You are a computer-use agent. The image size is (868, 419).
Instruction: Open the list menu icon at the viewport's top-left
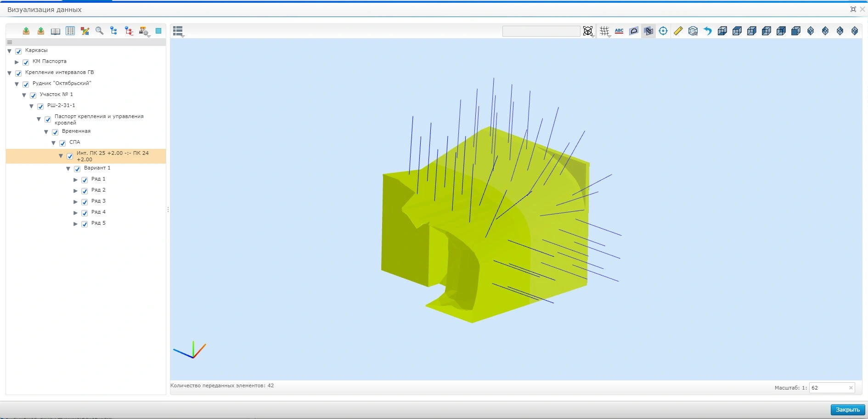[178, 31]
